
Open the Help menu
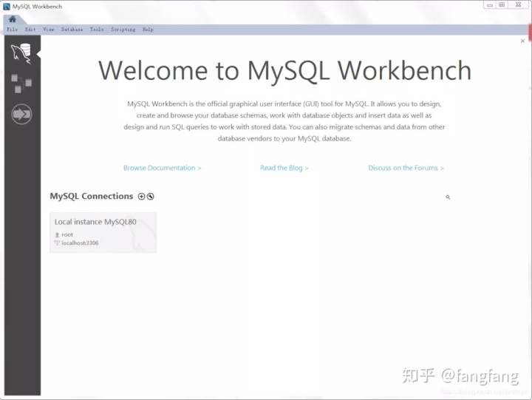(148, 30)
